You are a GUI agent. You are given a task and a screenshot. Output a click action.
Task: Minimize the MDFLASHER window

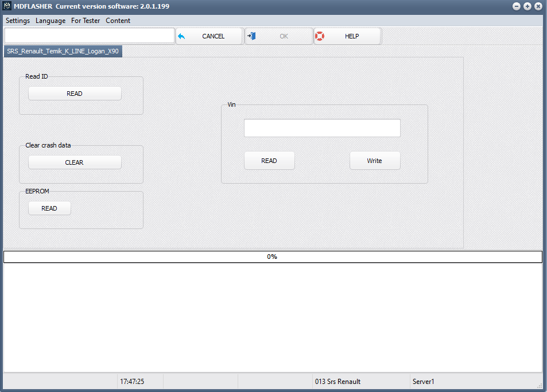click(517, 6)
